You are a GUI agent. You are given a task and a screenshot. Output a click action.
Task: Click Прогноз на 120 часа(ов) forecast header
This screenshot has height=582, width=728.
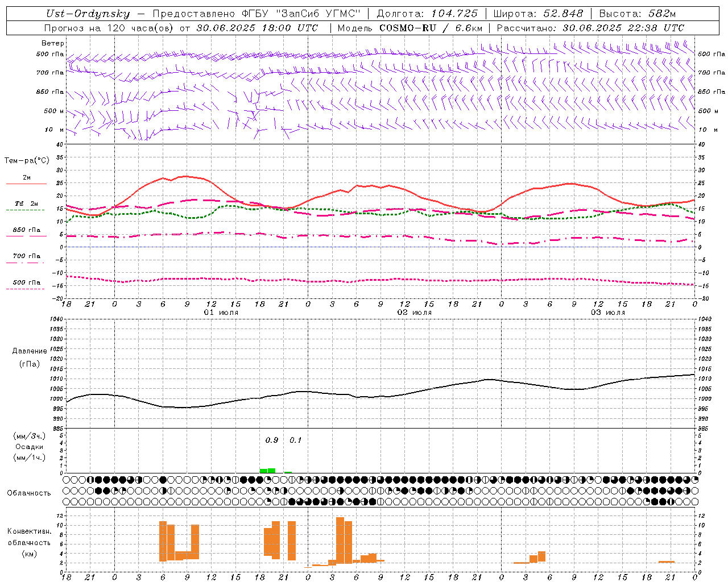click(x=181, y=28)
